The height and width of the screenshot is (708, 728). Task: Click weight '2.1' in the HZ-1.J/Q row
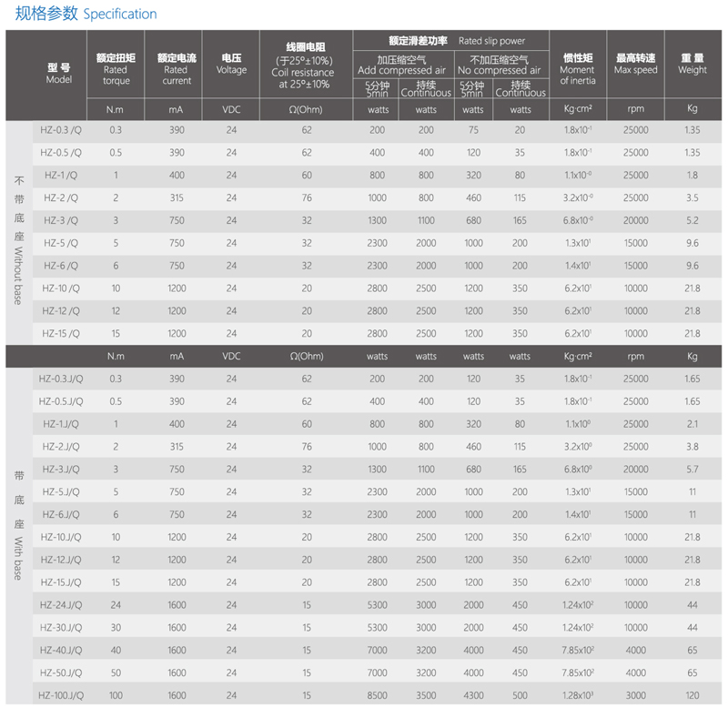point(693,424)
